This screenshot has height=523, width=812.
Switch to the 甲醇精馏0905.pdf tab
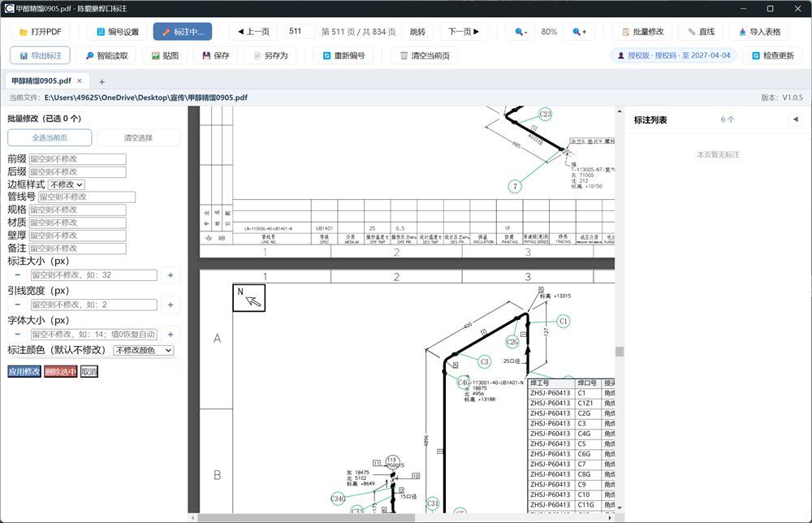point(41,80)
